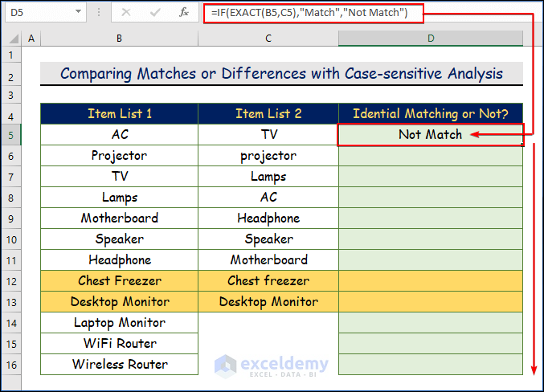The width and height of the screenshot is (544, 392).
Task: Click the Enter checkmark icon in formula bar
Action: [154, 12]
